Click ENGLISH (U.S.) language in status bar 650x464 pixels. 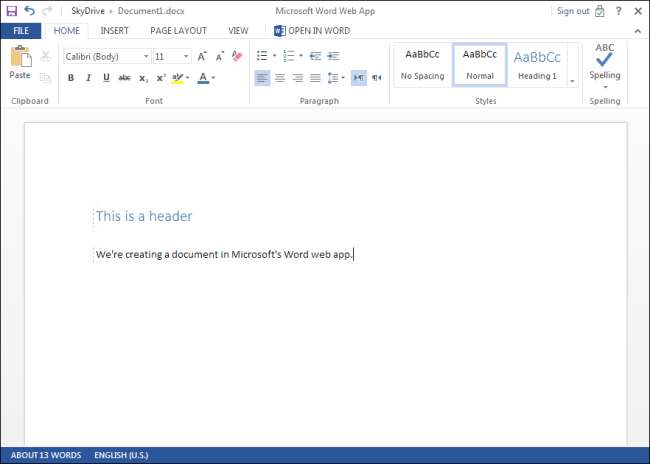pos(121,455)
